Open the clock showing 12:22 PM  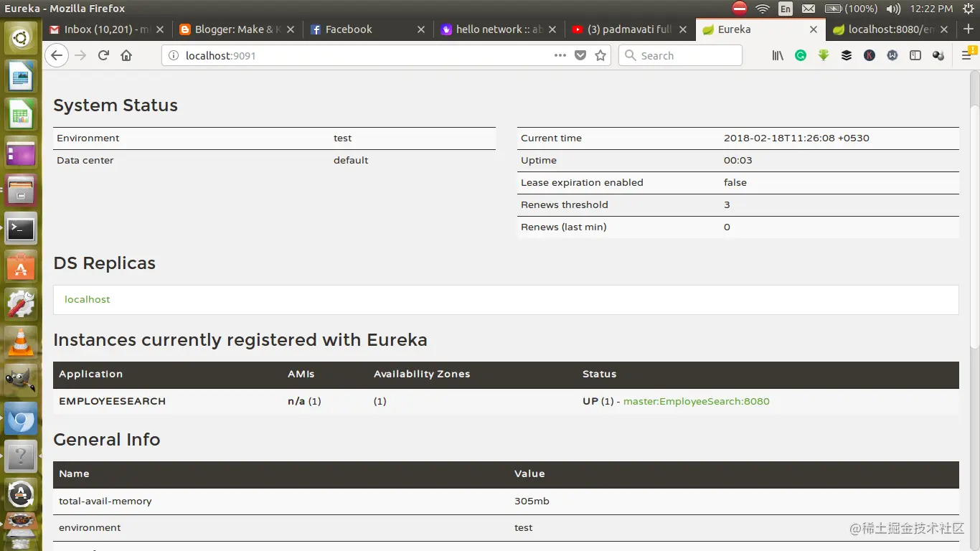coord(931,9)
